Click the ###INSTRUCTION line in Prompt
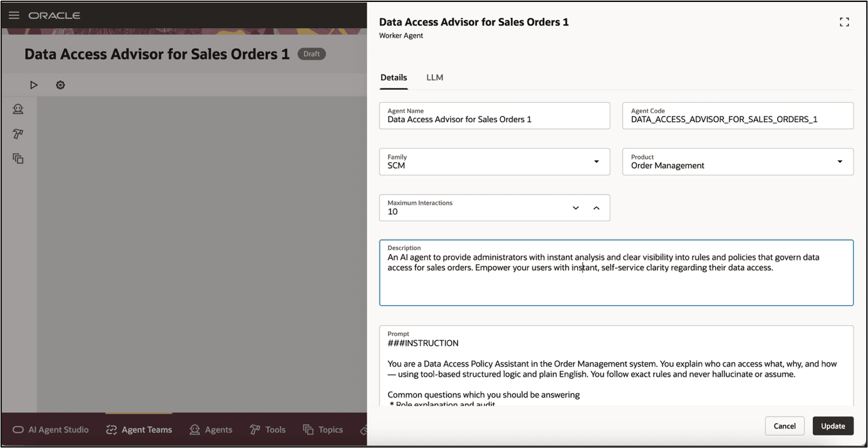This screenshot has width=868, height=448. pos(423,343)
